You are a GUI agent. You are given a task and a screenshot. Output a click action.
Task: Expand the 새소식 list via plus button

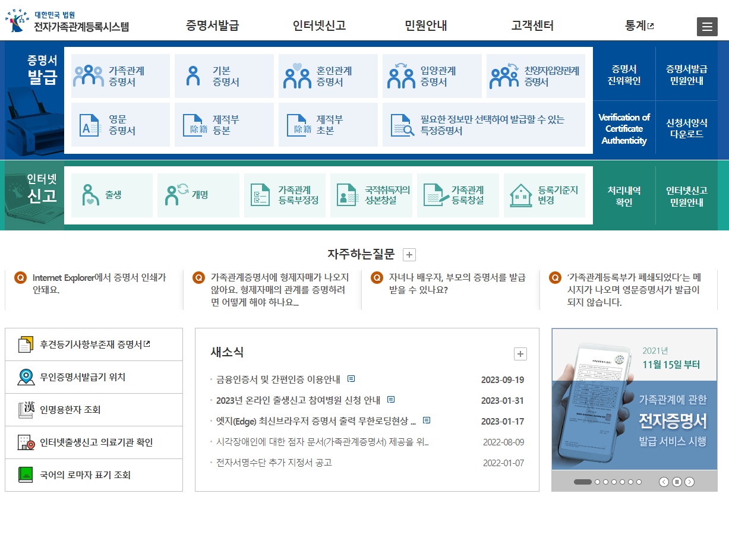(520, 353)
